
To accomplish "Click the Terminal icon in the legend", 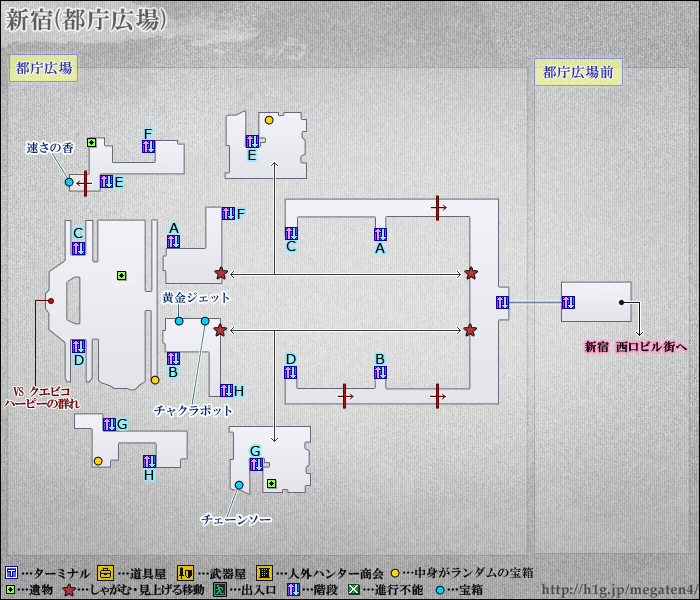I will tap(11, 573).
